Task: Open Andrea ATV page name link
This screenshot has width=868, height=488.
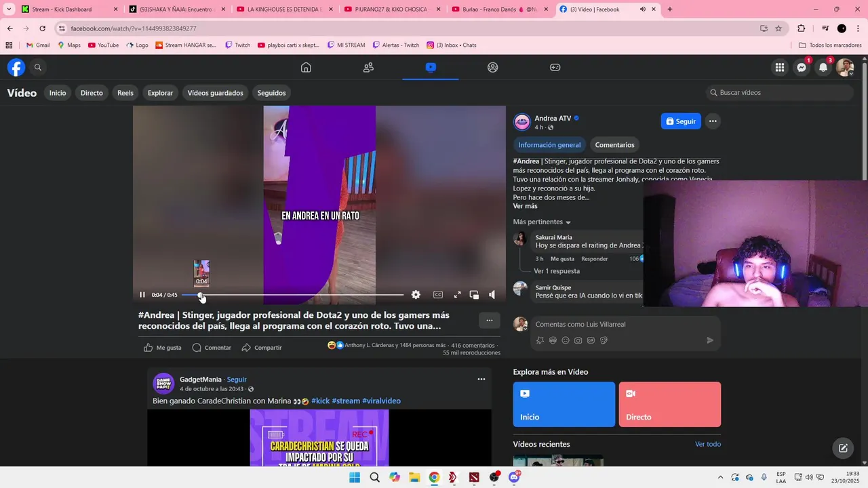Action: tap(553, 118)
